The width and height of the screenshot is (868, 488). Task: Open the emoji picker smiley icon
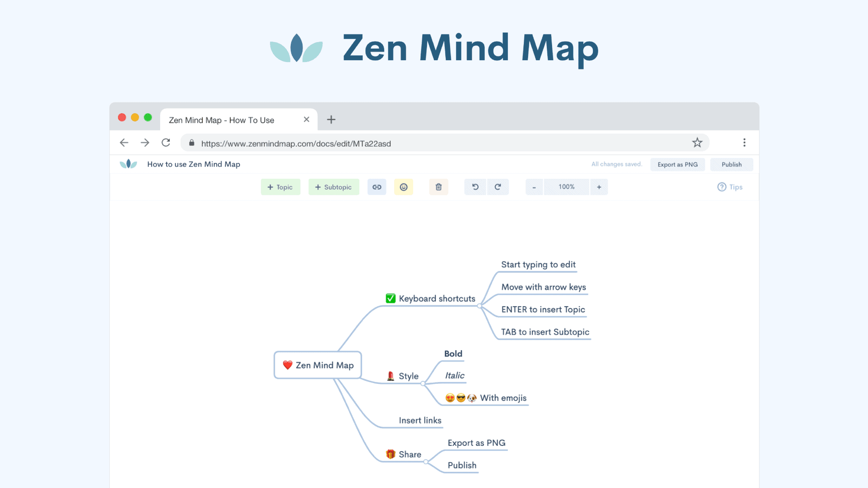[x=404, y=187]
